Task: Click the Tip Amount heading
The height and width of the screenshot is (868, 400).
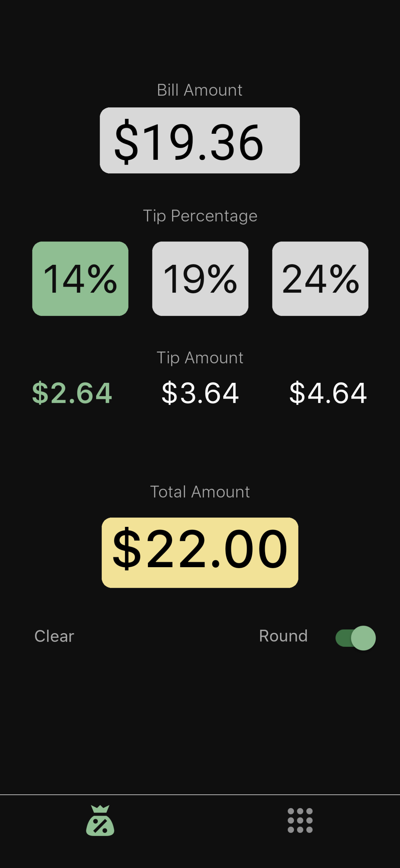Action: (200, 358)
